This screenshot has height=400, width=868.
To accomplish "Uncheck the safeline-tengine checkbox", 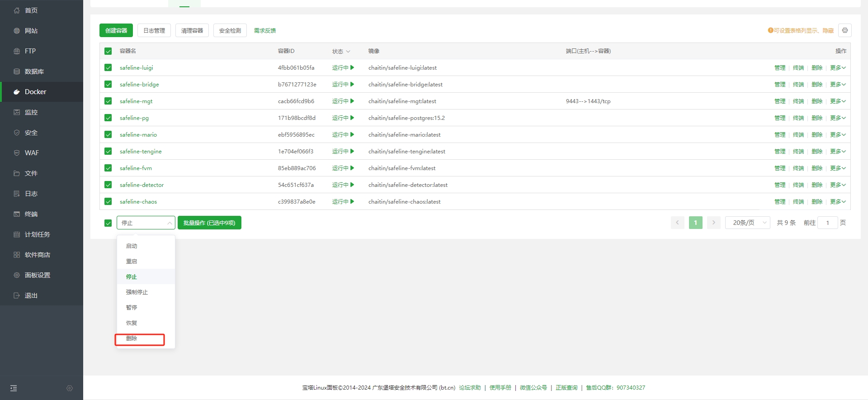I will tap(108, 151).
